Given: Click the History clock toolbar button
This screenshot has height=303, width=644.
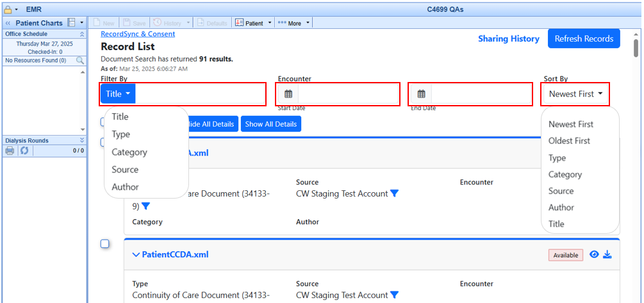Looking at the screenshot, I should [169, 24].
